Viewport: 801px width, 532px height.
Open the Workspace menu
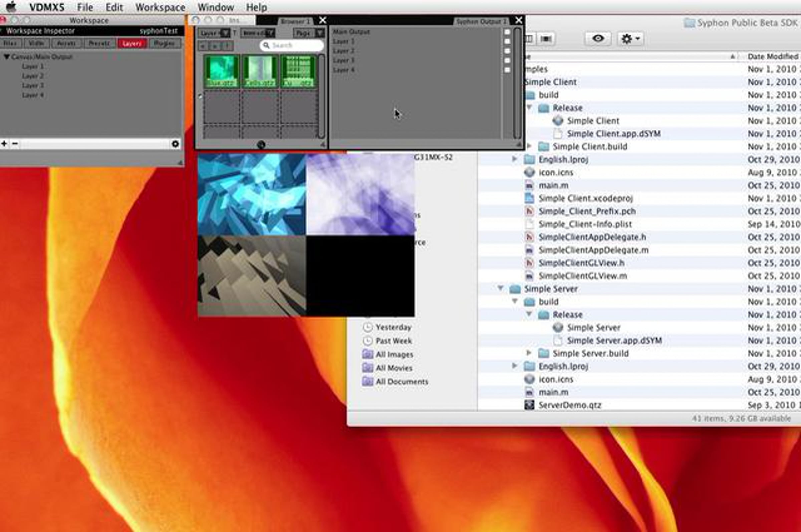(x=161, y=7)
